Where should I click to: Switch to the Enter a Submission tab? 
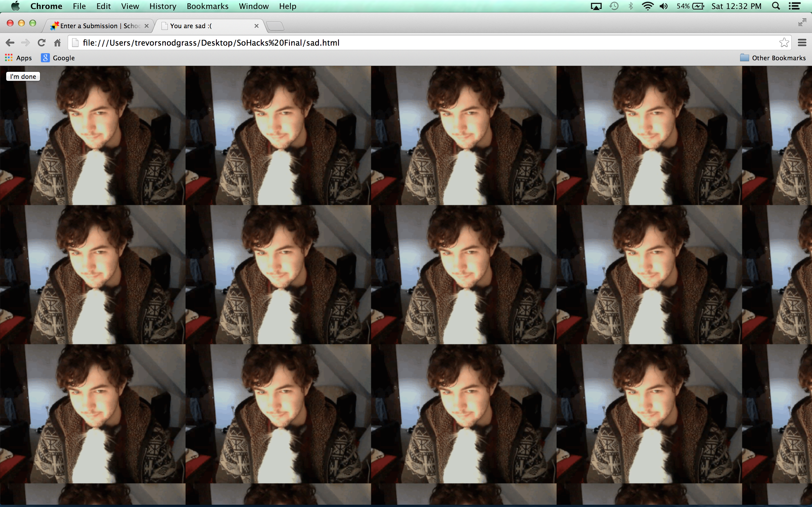[99, 26]
